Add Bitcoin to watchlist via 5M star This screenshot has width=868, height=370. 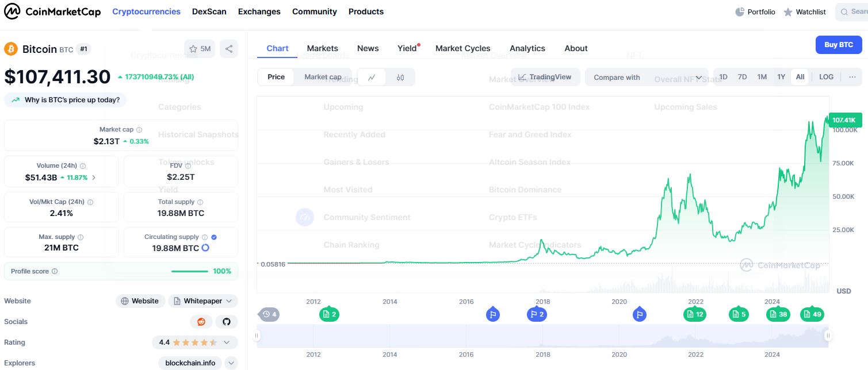pyautogui.click(x=199, y=49)
